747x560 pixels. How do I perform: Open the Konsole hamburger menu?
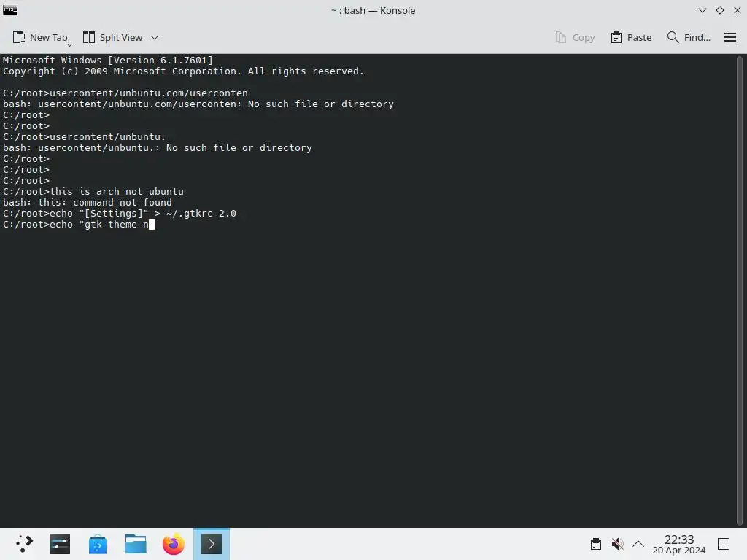[729, 38]
